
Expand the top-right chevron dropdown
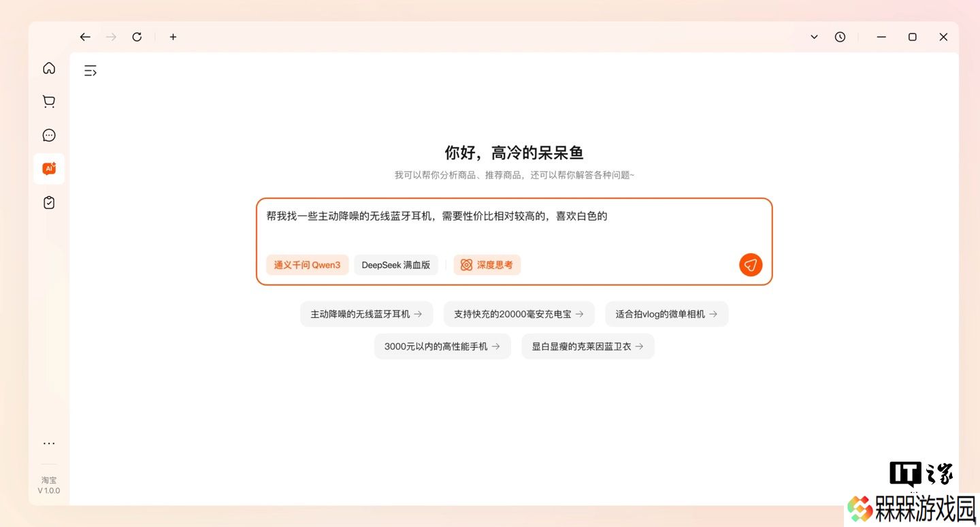pyautogui.click(x=814, y=37)
